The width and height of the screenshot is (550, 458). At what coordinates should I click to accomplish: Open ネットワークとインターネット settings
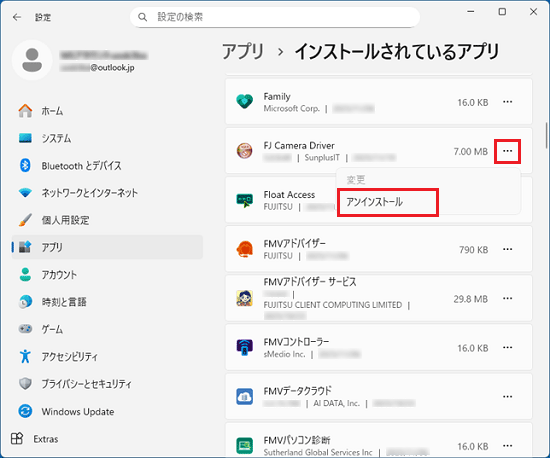point(107,193)
